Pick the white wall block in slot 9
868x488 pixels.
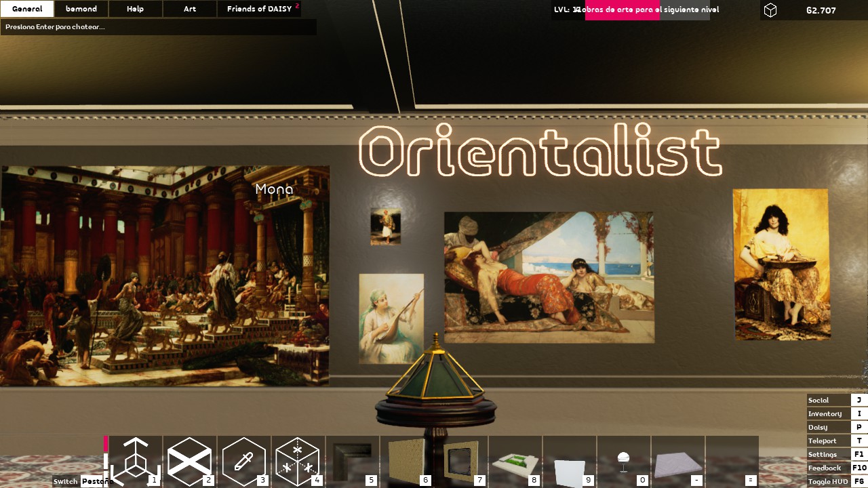(570, 461)
